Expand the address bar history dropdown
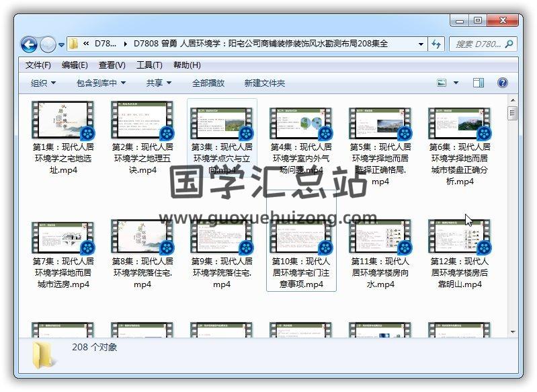 (x=421, y=44)
